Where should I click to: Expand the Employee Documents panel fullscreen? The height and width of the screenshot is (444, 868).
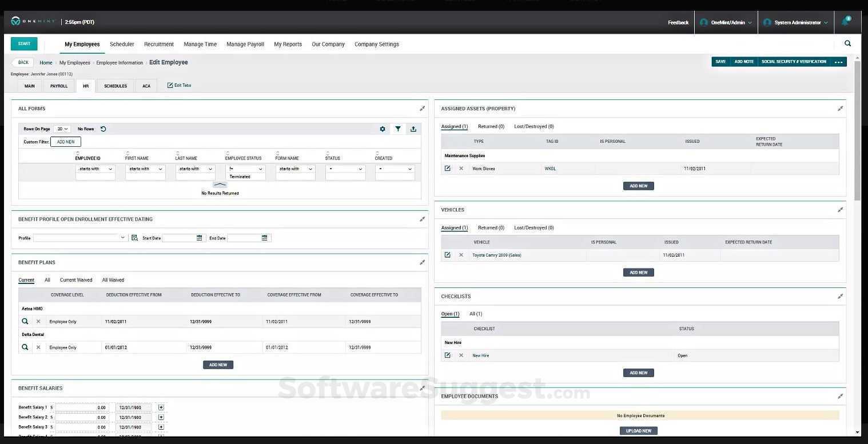pos(840,396)
